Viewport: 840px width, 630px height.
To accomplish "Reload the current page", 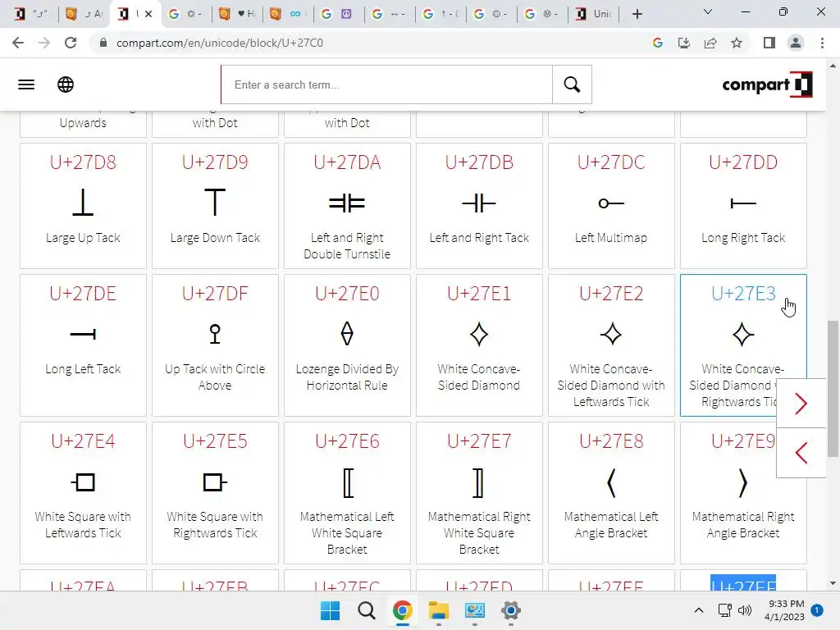I will coord(71,43).
